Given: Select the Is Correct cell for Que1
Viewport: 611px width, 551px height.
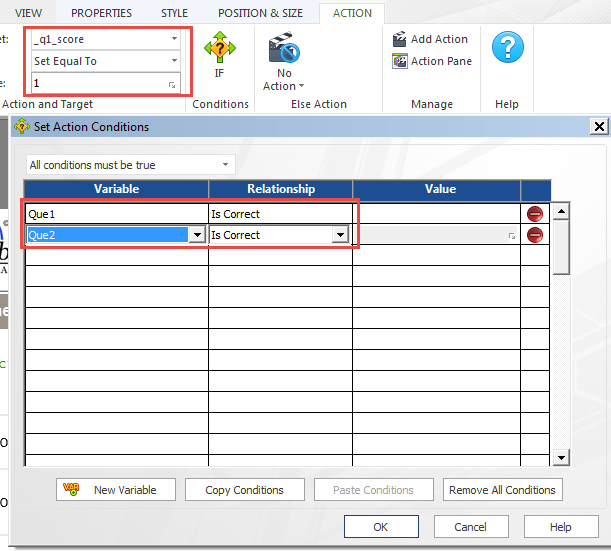Looking at the screenshot, I should tap(280, 214).
